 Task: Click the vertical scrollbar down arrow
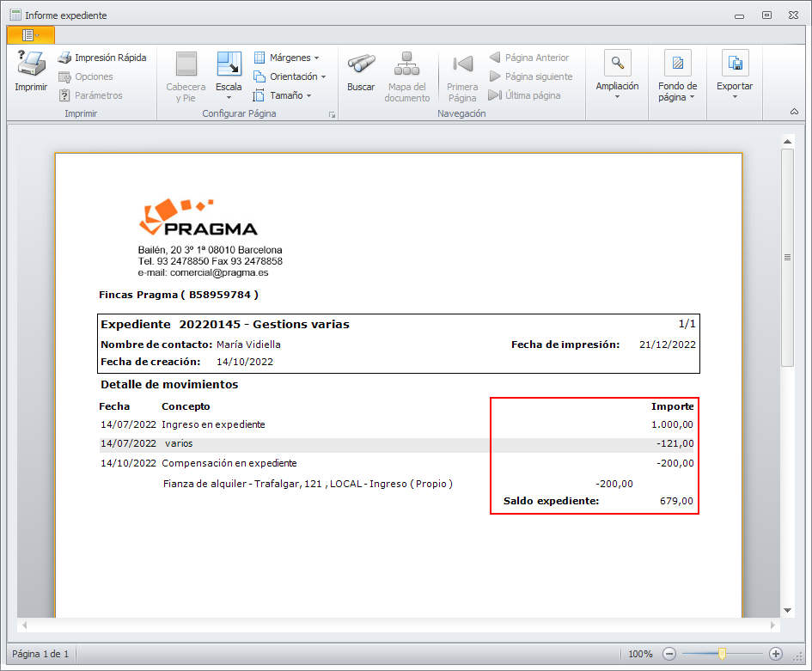tap(788, 610)
